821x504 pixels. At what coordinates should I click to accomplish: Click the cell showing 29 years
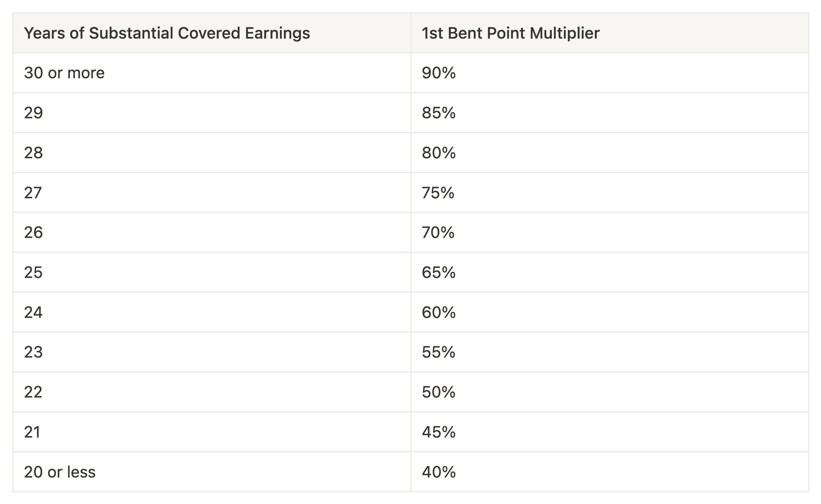click(212, 113)
